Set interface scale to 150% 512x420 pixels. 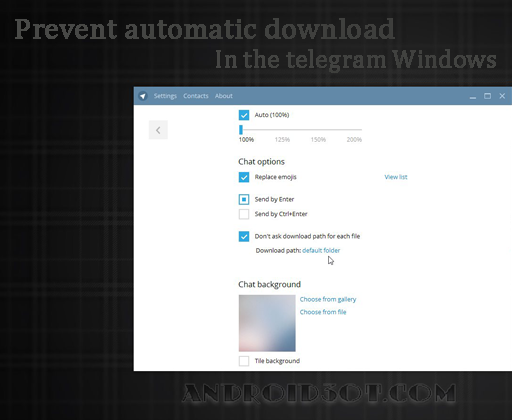pyautogui.click(x=318, y=139)
